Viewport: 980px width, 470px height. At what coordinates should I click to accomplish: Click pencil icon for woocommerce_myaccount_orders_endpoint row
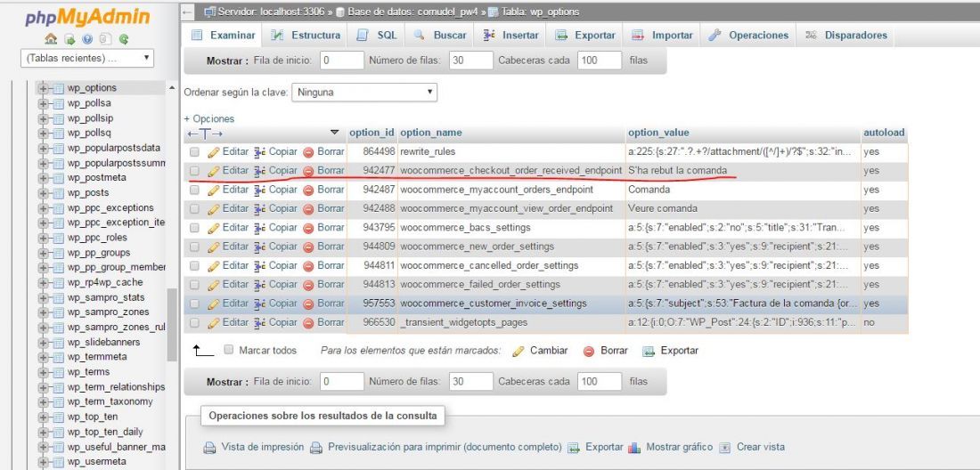pyautogui.click(x=214, y=190)
